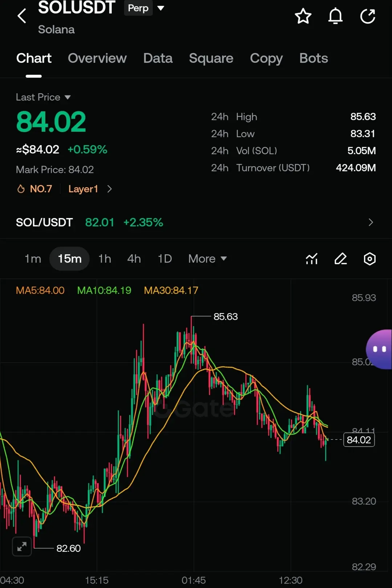Expand chart to fullscreen
The image size is (392, 588).
(22, 546)
